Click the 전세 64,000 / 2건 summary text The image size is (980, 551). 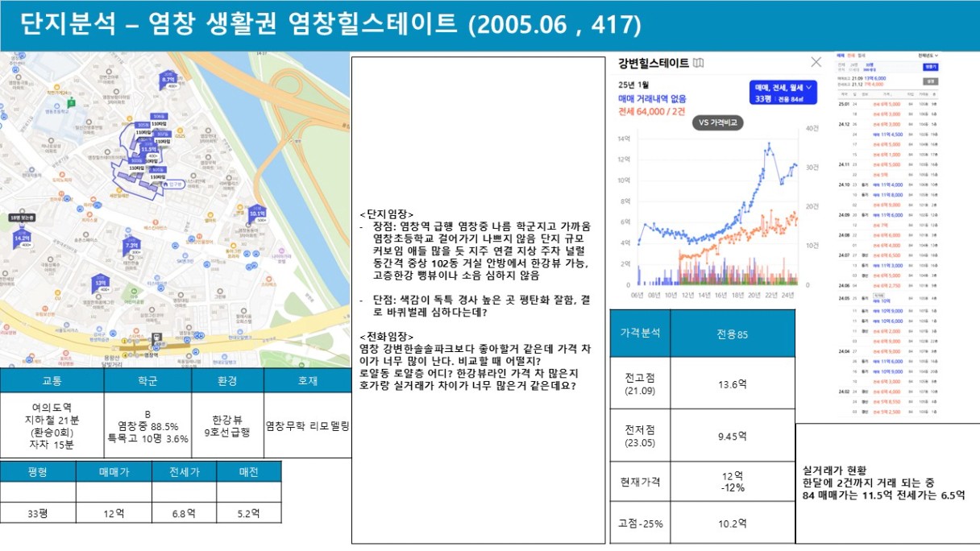(651, 112)
